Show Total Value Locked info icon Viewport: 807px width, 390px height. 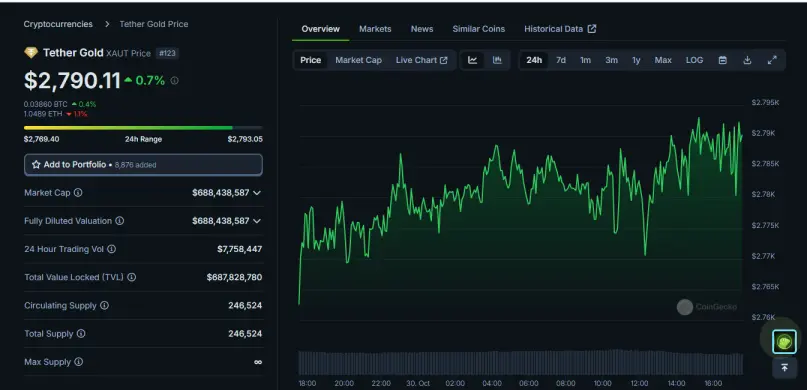tap(131, 277)
